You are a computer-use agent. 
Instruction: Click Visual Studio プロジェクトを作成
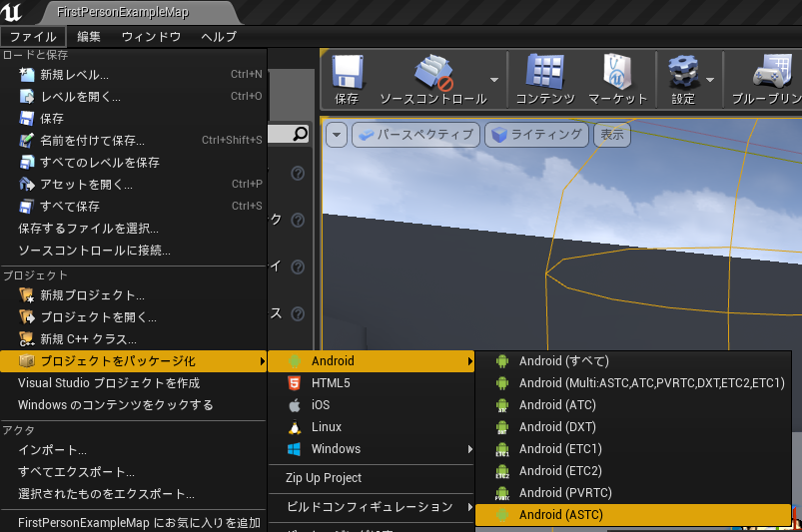point(134,383)
